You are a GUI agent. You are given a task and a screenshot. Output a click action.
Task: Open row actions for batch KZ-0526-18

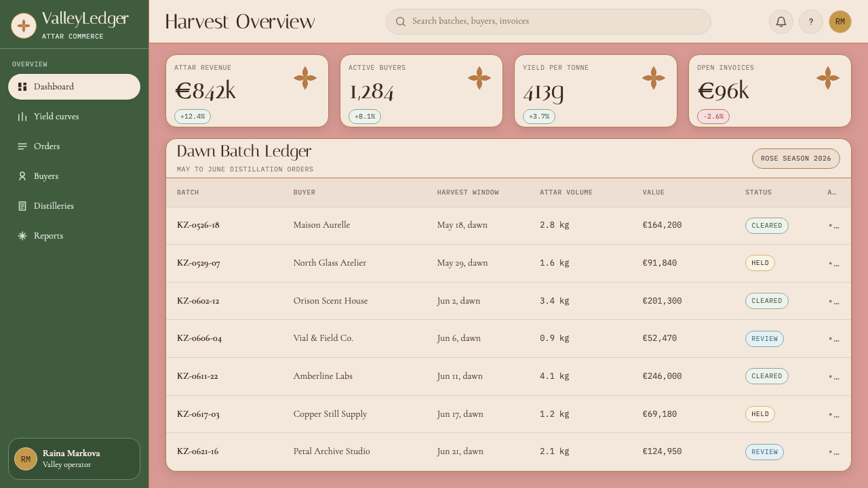(x=834, y=226)
